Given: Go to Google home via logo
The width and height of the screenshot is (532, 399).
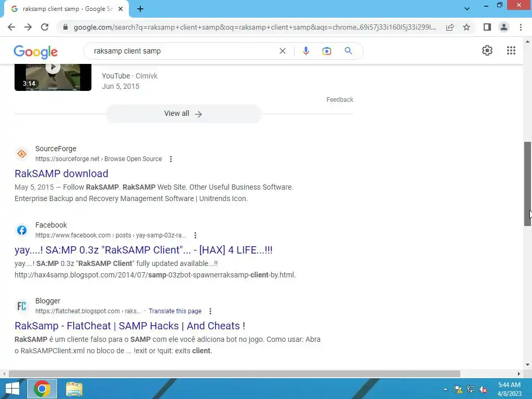Looking at the screenshot, I should point(36,51).
